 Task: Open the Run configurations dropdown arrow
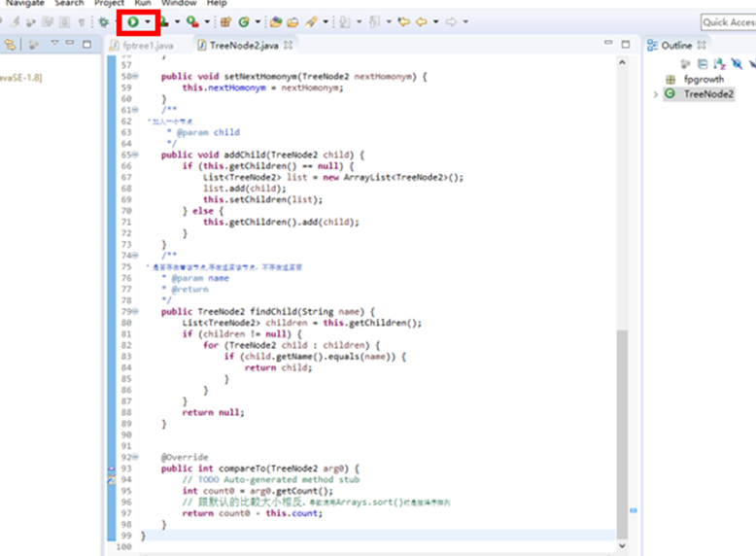pos(147,21)
